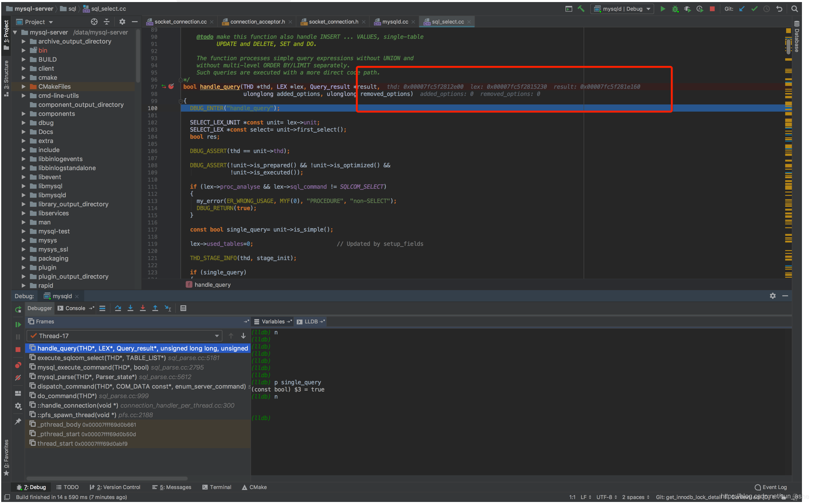Click the Git commit checkmark icon
This screenshot has width=813, height=504.
(754, 9)
